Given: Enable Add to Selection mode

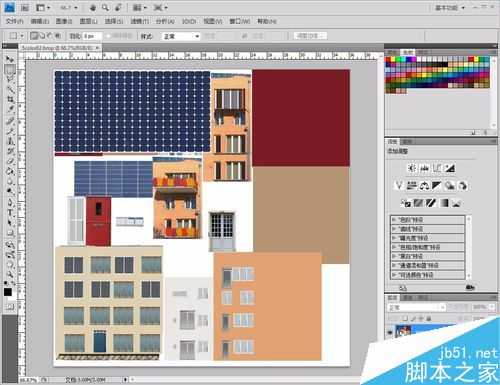Looking at the screenshot, I should click(42, 35).
